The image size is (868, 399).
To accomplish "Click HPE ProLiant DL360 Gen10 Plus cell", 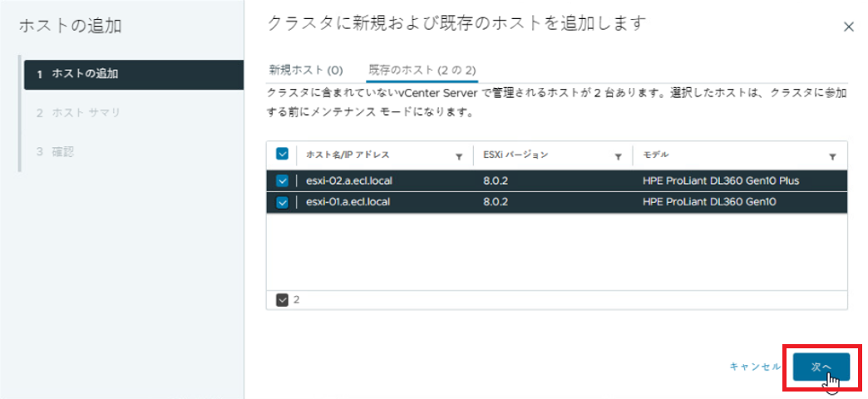I will click(x=721, y=180).
